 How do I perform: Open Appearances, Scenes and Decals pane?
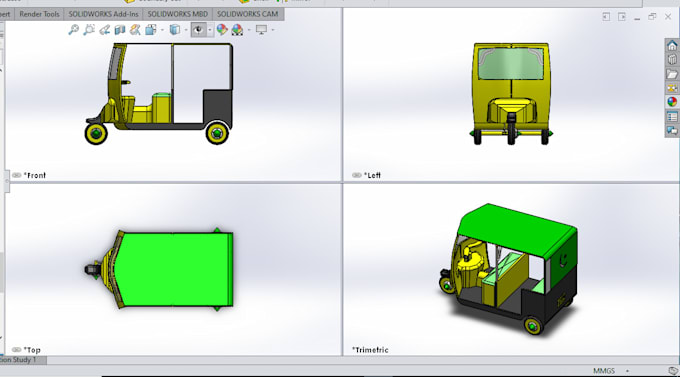pos(672,102)
